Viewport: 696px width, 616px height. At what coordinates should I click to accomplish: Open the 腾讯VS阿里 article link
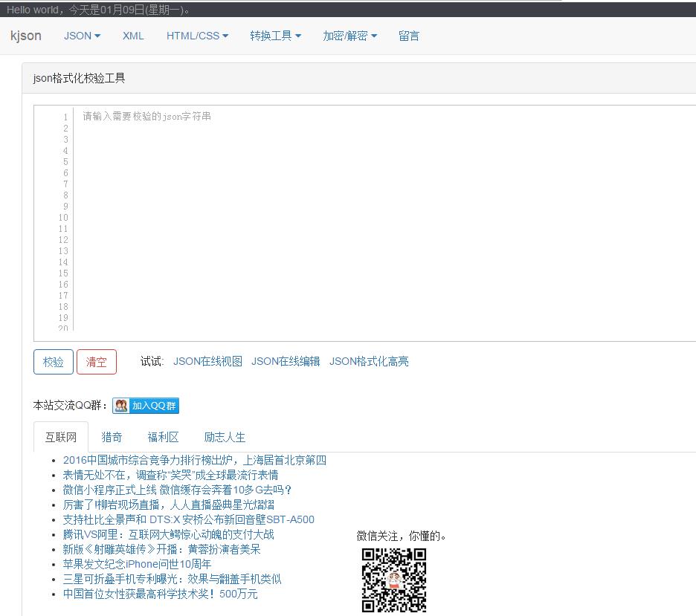168,534
